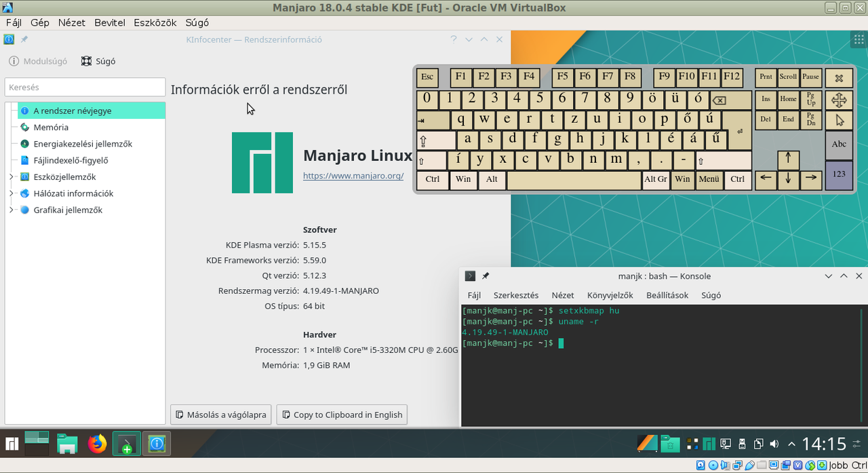868x473 pixels.
Task: Tap the Esc key on on-screen keyboard
Action: (427, 77)
